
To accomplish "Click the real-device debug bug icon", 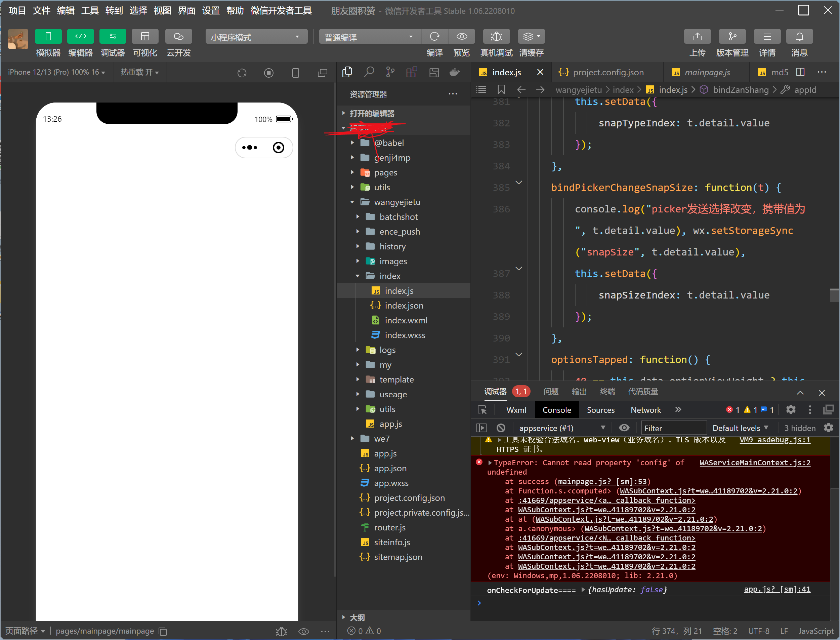I will (496, 37).
